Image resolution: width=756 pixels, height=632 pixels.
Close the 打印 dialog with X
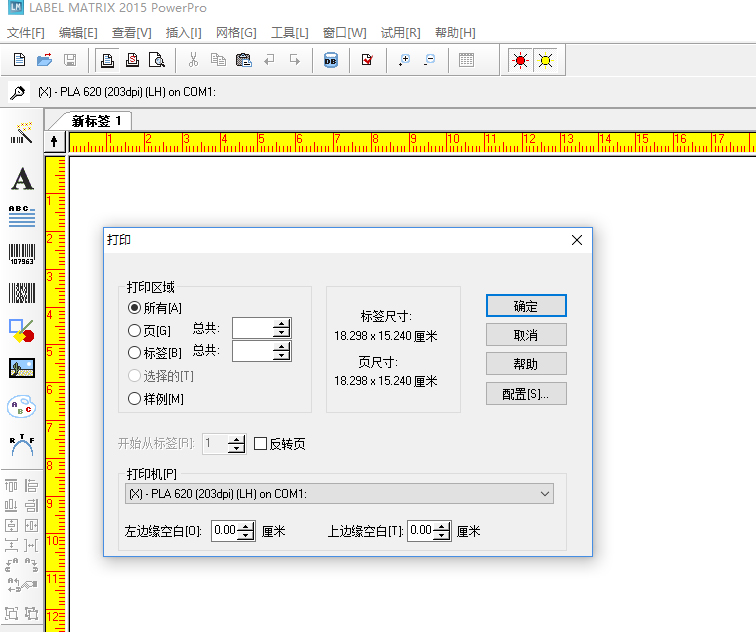(x=577, y=240)
